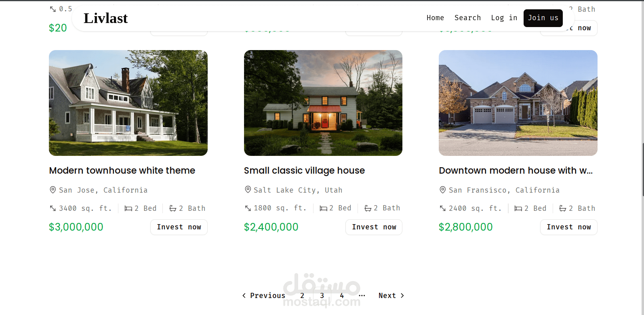Click the area arrow icon beside 2400 sq. ft.
644x315 pixels.
tap(443, 208)
